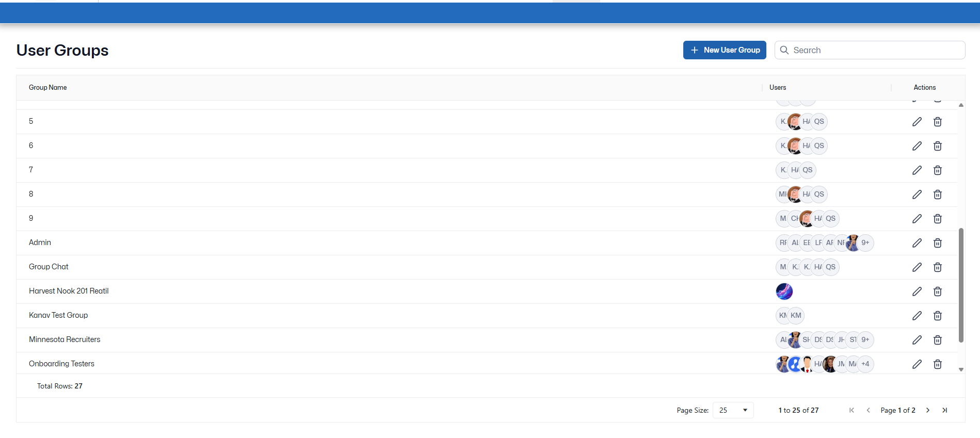Image resolution: width=980 pixels, height=438 pixels.
Task: Select the Minnesota Recruiters name
Action: click(x=65, y=339)
